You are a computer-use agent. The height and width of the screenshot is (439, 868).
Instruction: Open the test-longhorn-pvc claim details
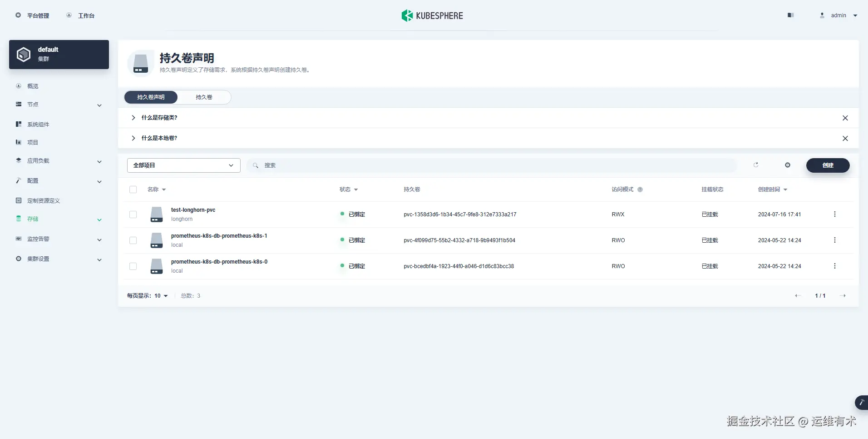(x=193, y=210)
